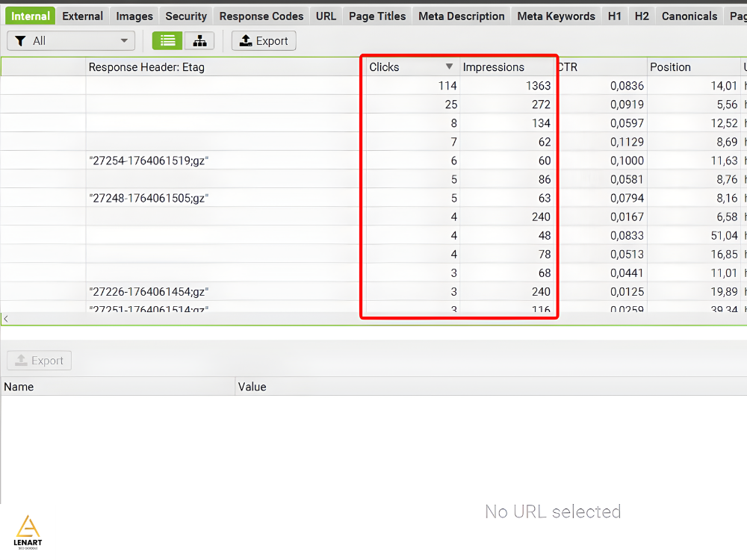Screen dimensions: 747x560
Task: Click the disabled lower Export button
Action: tap(39, 361)
